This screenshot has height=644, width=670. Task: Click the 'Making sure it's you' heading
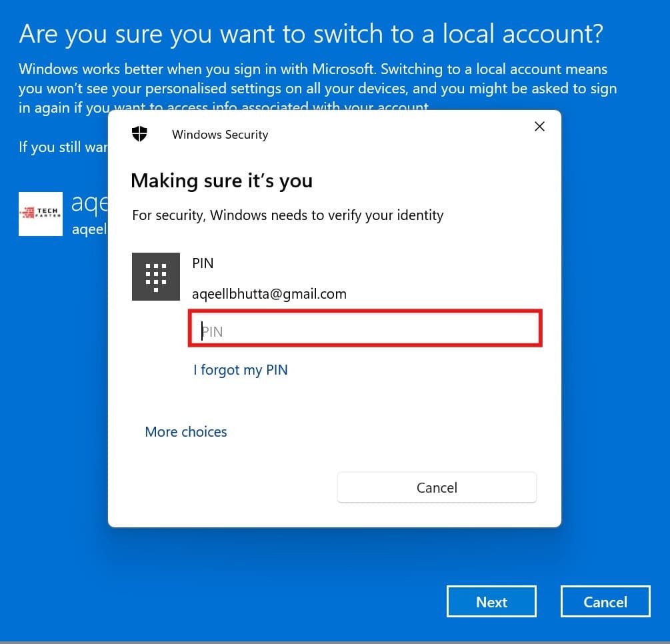click(x=221, y=181)
